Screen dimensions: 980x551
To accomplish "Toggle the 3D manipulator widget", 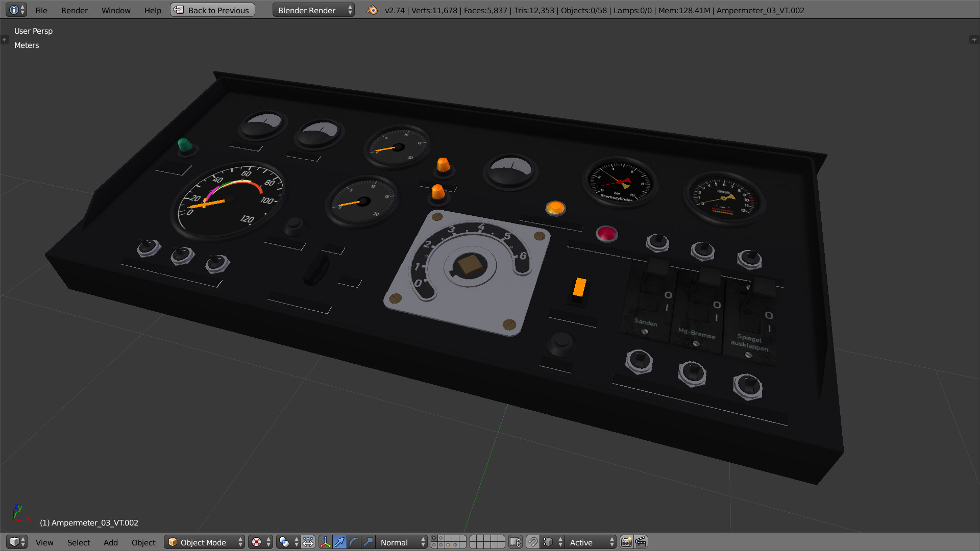I will [x=325, y=542].
